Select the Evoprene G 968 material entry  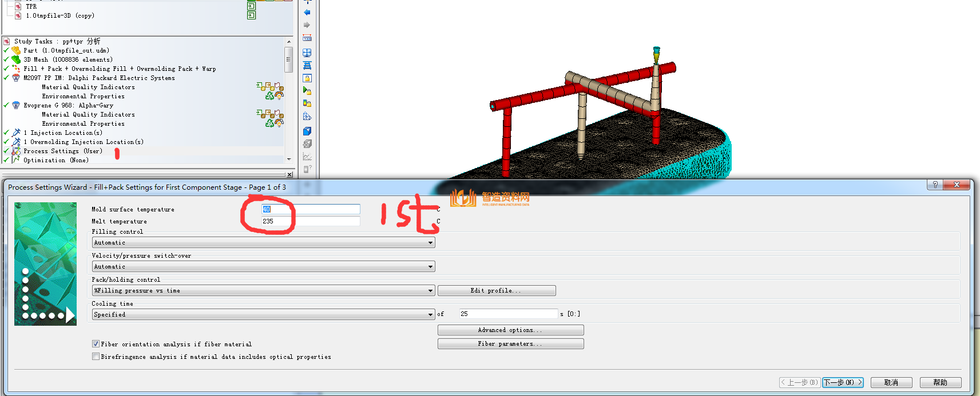tap(68, 105)
